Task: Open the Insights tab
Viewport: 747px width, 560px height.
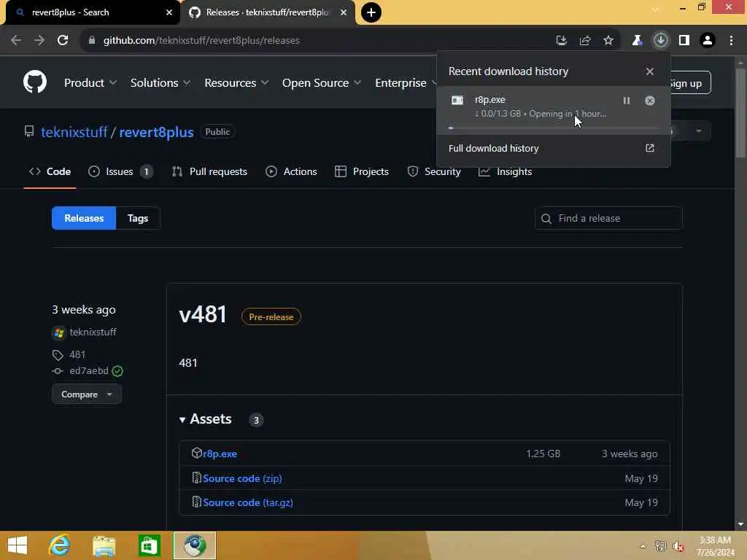Action: (x=506, y=171)
